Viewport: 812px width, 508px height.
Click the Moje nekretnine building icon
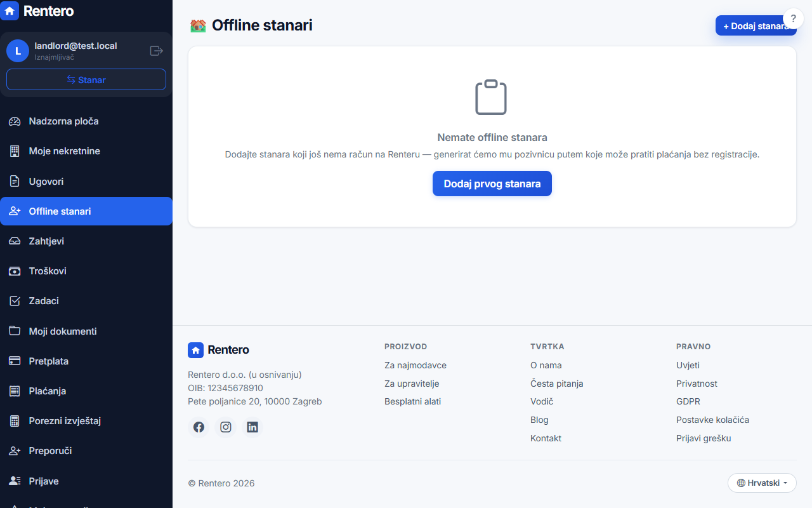[15, 151]
